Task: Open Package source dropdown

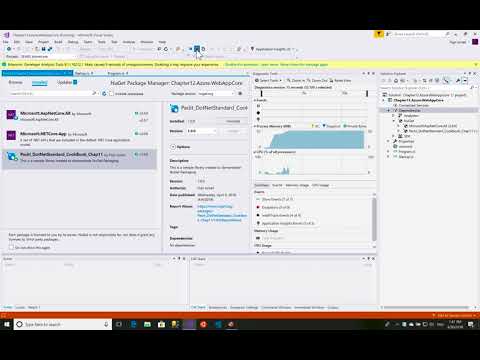Action: [x=216, y=94]
